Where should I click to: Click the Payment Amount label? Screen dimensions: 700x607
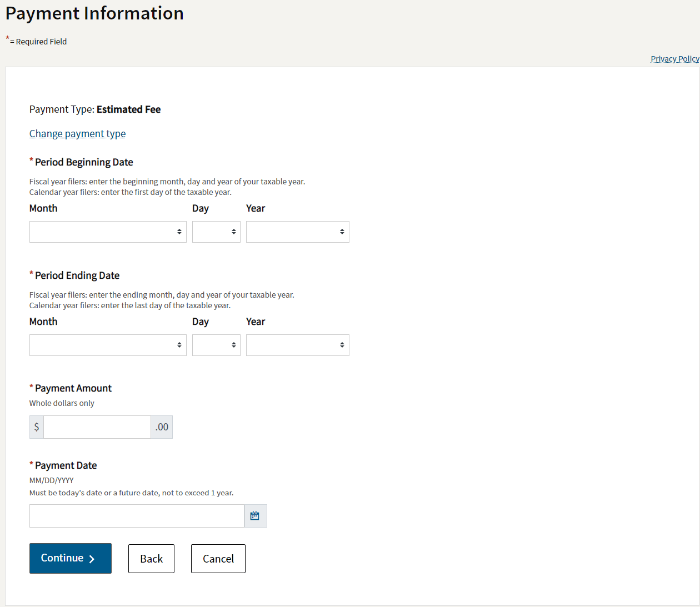click(x=73, y=388)
